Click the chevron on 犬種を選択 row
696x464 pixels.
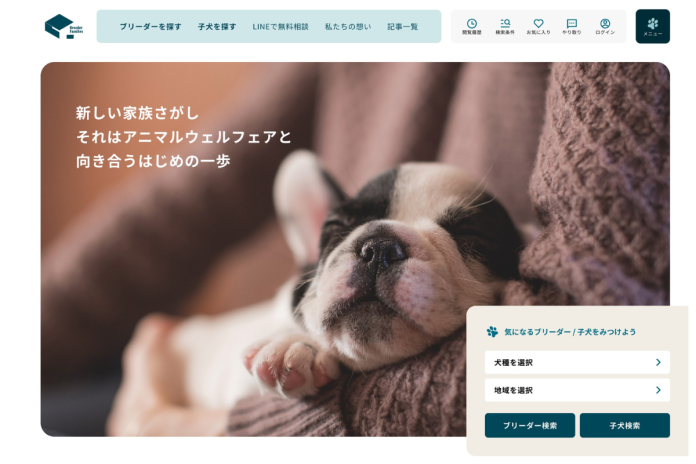[658, 362]
